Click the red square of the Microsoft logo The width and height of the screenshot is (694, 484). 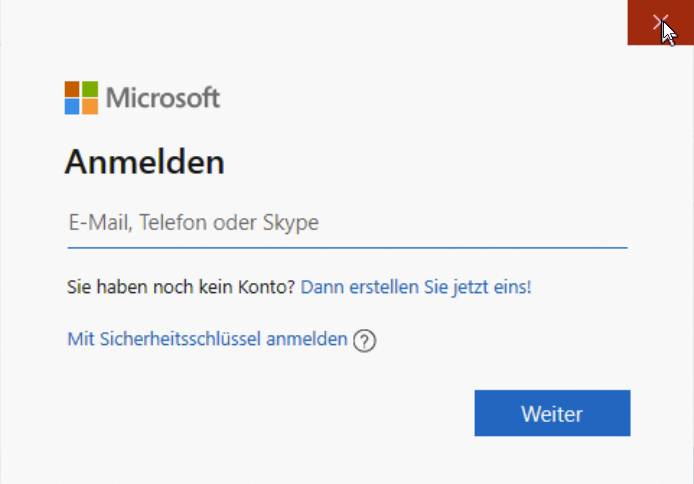pos(72,88)
